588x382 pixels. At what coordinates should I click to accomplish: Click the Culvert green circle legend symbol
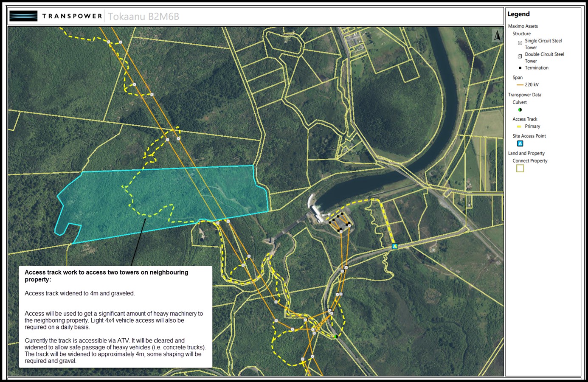(520, 110)
